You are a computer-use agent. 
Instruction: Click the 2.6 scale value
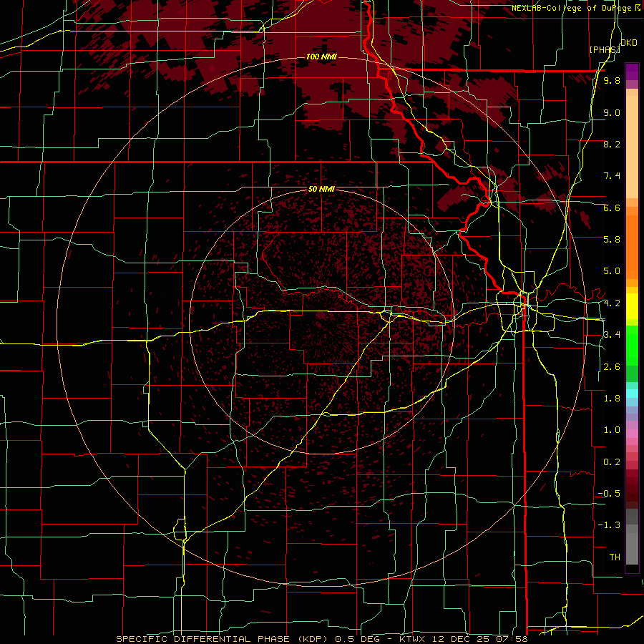pyautogui.click(x=612, y=367)
